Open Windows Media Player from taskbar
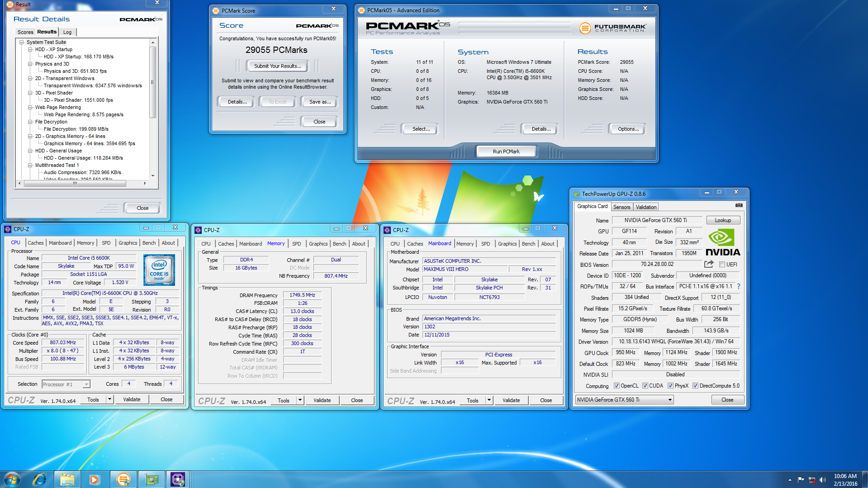Viewport: 868px width, 488px height. pyautogui.click(x=94, y=479)
